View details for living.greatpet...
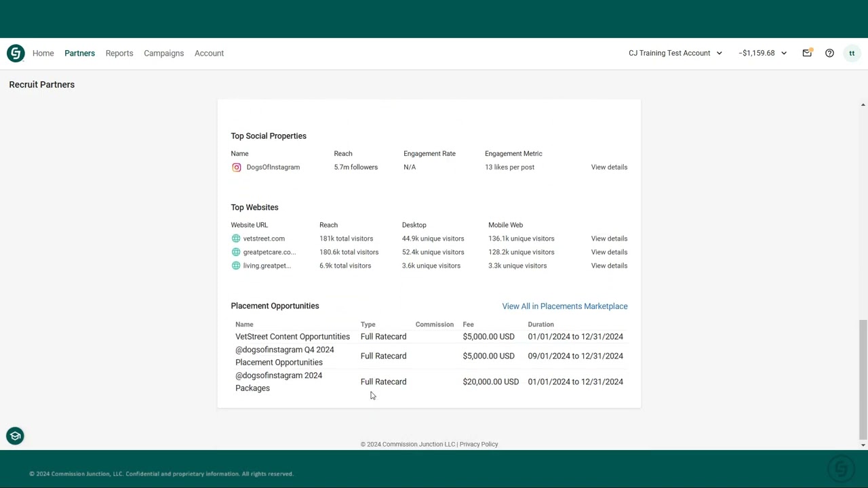868x488 pixels. click(609, 266)
